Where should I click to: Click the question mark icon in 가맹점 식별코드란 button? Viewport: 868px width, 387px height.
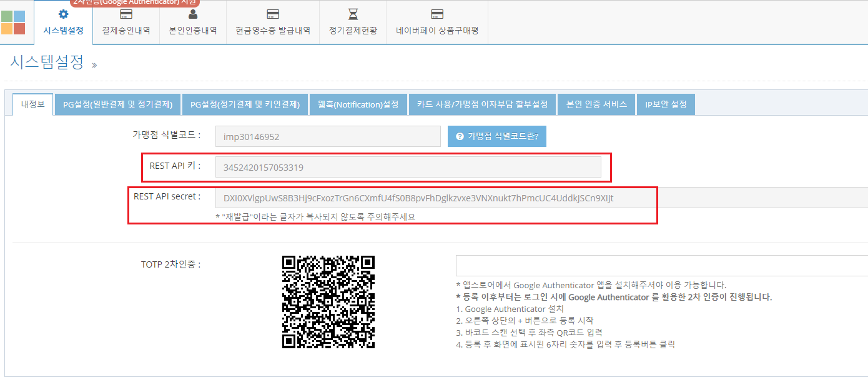point(460,136)
